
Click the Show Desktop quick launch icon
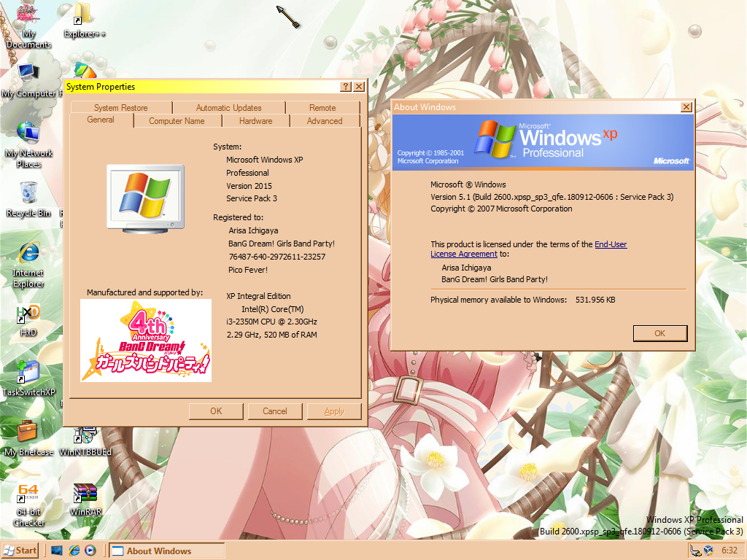[57, 551]
